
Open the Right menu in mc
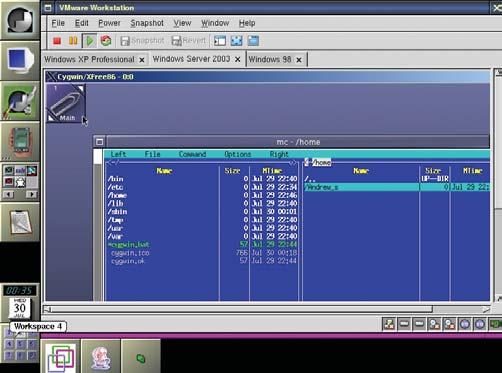[x=279, y=154]
